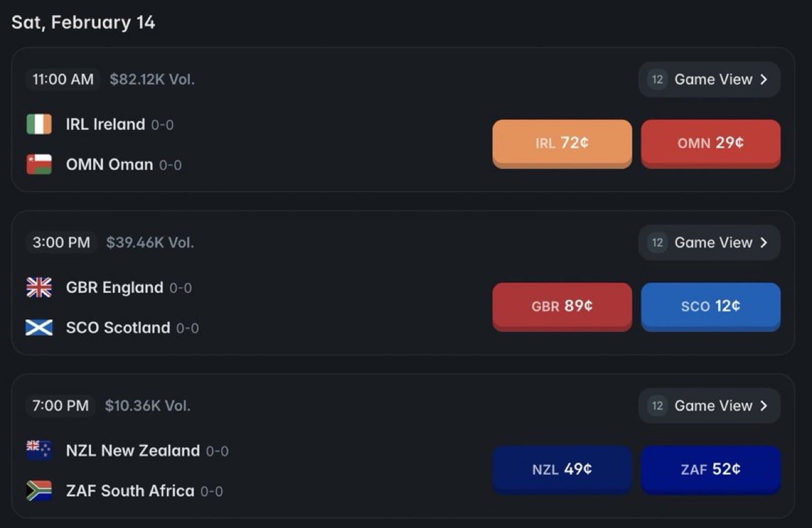Click the New Zealand flag icon

(x=39, y=450)
